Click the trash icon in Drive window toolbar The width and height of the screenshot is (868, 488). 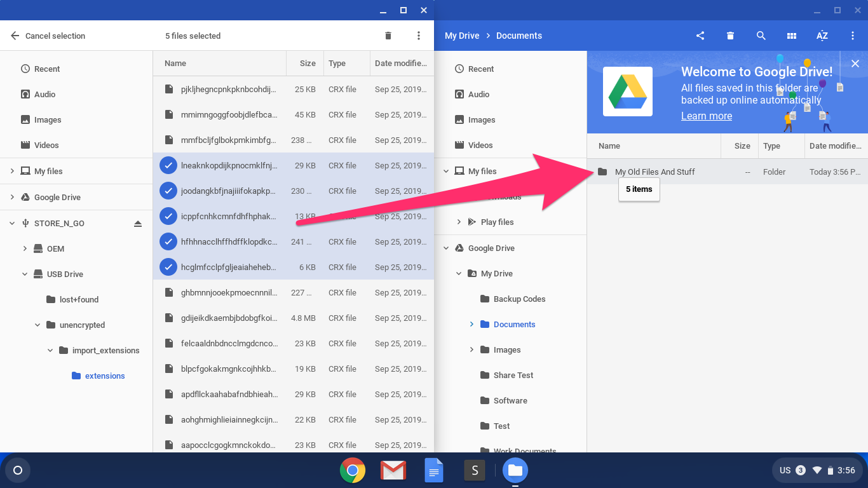(731, 36)
